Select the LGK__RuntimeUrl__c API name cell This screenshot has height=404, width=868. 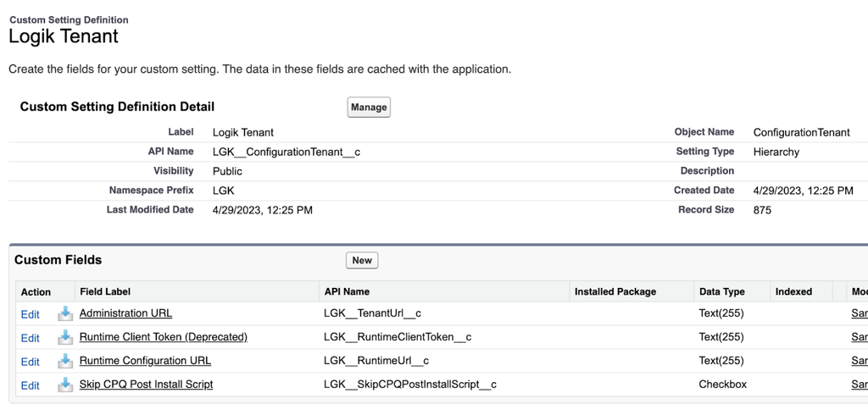tap(376, 361)
